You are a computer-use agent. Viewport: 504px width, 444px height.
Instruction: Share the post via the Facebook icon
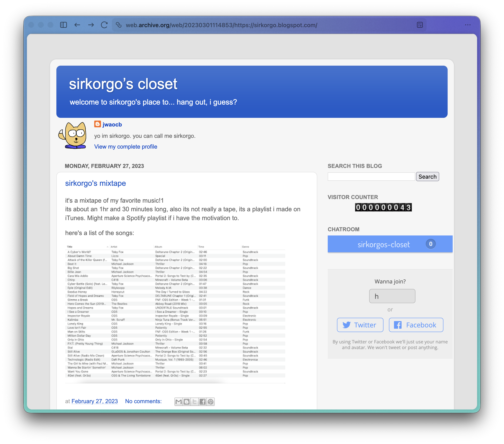point(202,401)
